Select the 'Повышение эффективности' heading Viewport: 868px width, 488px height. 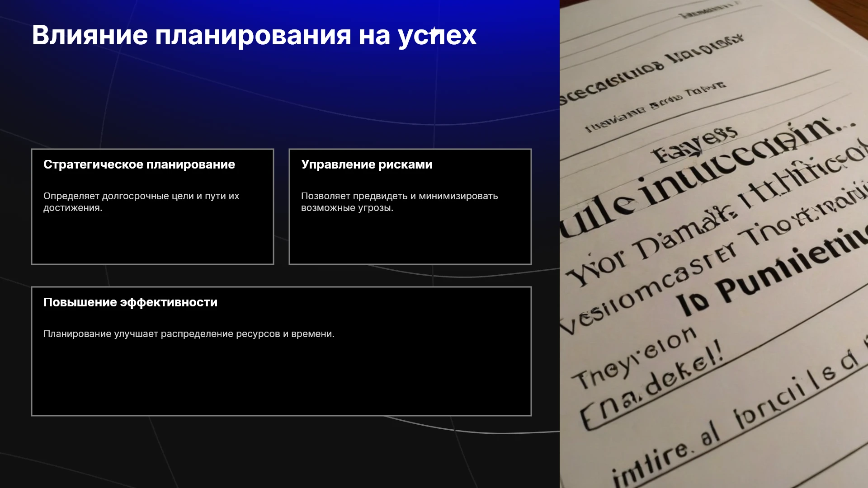[x=130, y=302]
